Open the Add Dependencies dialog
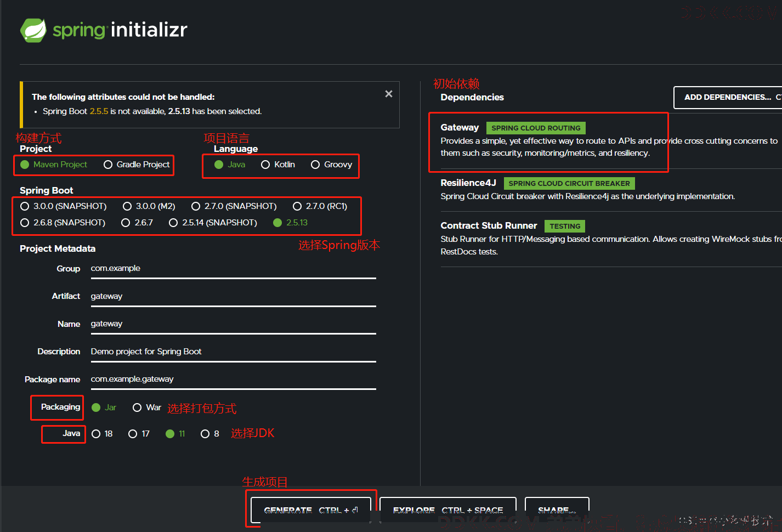The width and height of the screenshot is (782, 532). pyautogui.click(x=728, y=98)
